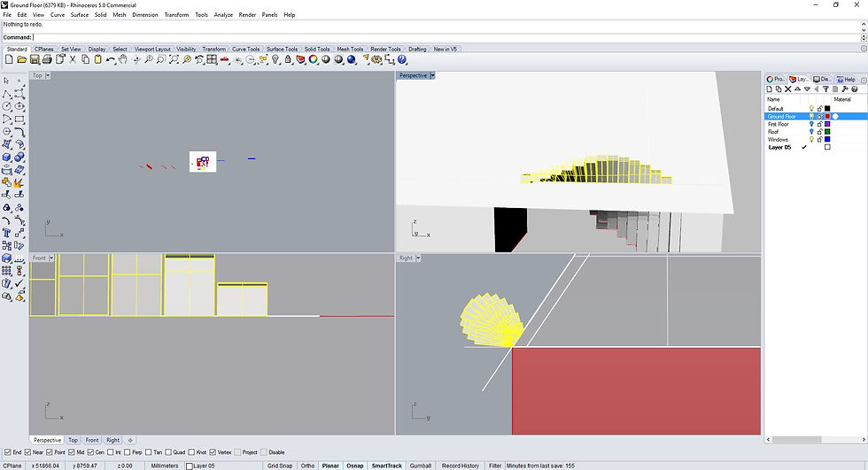The height and width of the screenshot is (470, 868).
Task: Toggle the Mid osnap checkbox
Action: 72,452
